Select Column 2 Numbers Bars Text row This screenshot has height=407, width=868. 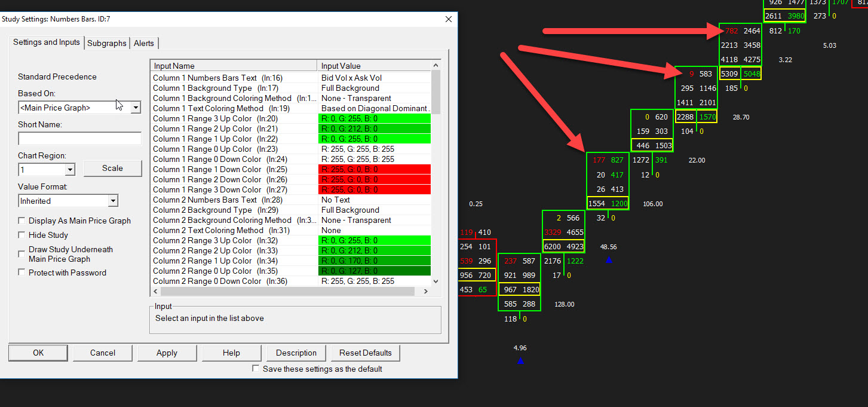point(291,200)
